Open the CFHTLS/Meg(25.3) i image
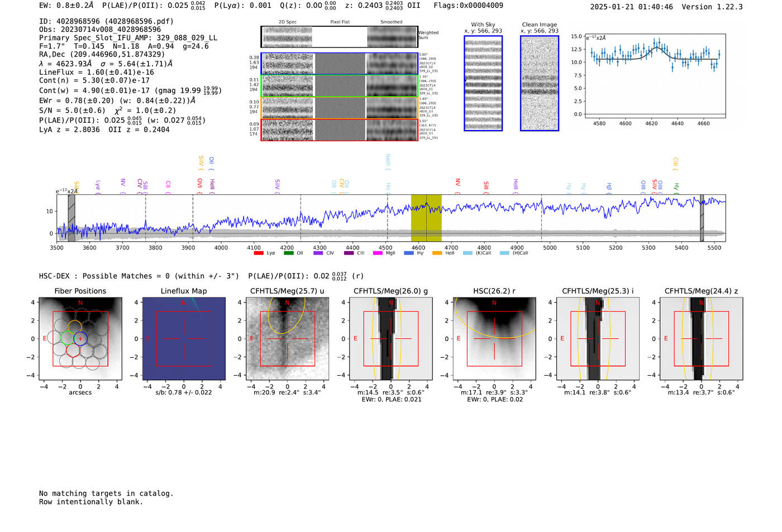Image resolution: width=782 pixels, height=532 pixels. click(x=598, y=339)
